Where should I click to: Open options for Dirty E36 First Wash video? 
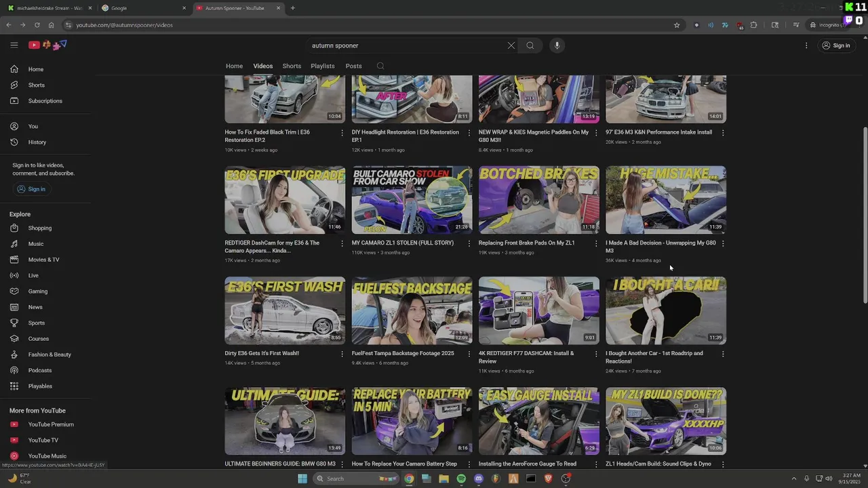(342, 354)
